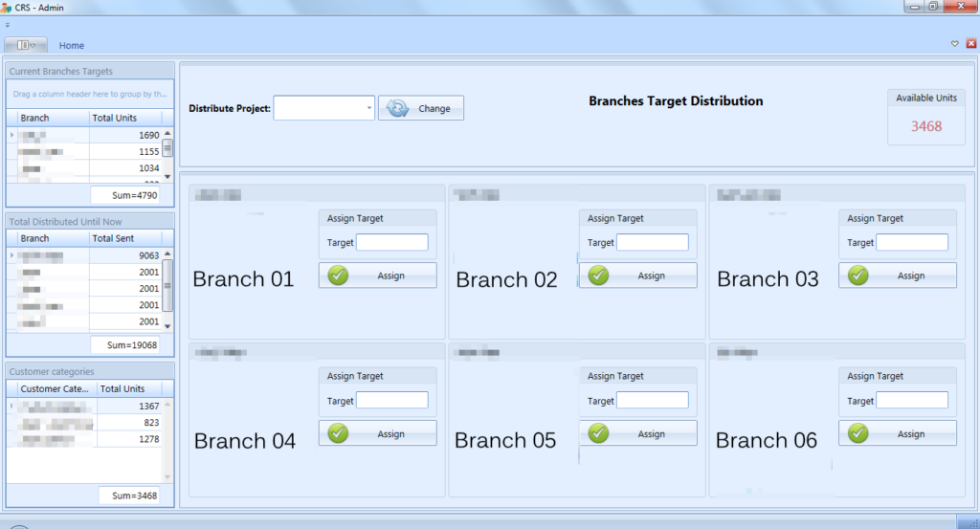Sort by Branch column in Total Distributed grid
The width and height of the screenshot is (980, 529).
pos(54,238)
